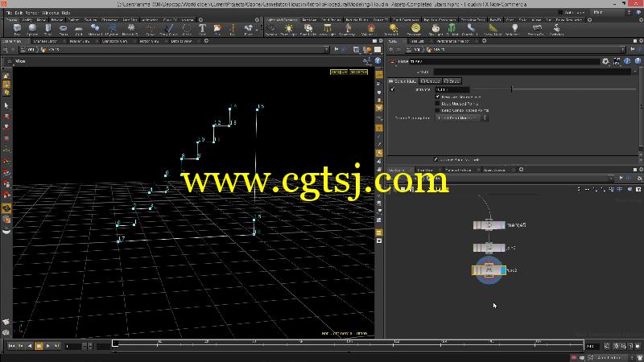Add a Point Light from the shelf

coord(289,28)
